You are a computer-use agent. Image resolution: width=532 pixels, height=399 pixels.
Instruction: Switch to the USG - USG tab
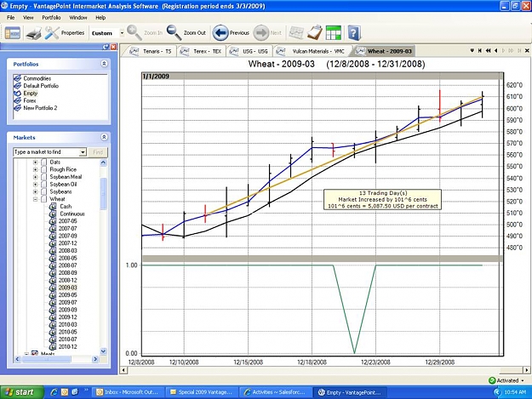249,51
